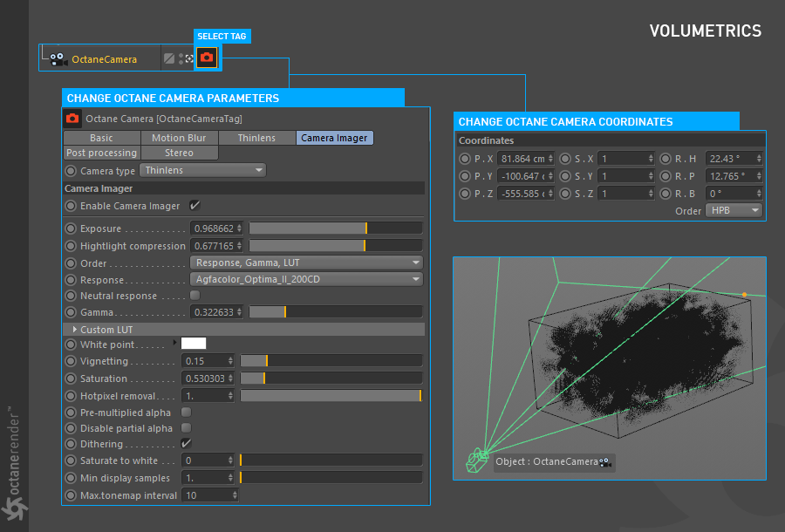Adjust the Hotpixel removal slider
Image resolution: width=785 pixels, height=532 pixels.
(331, 396)
